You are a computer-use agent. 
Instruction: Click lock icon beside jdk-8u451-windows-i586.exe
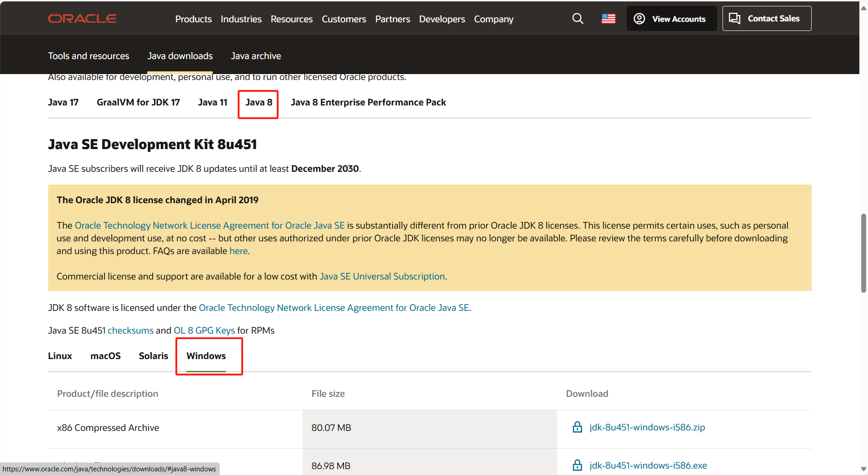(x=577, y=465)
